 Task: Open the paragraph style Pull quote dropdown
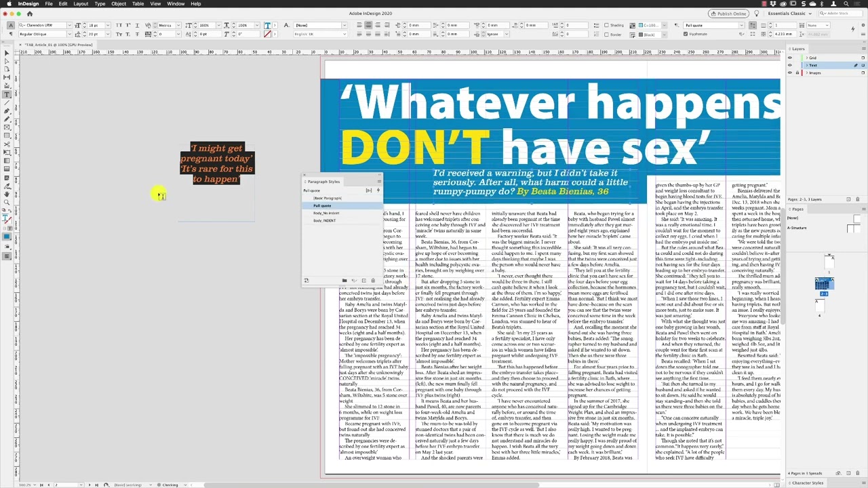[x=741, y=25]
